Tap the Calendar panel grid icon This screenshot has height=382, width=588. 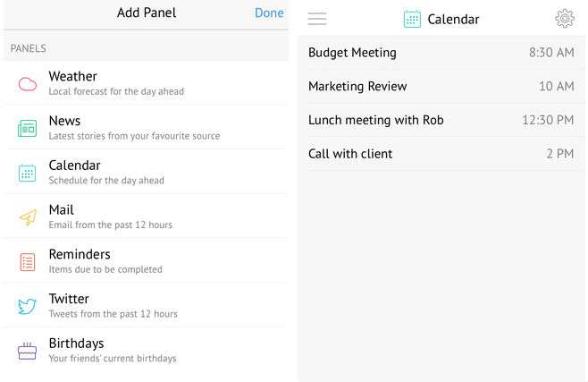pyautogui.click(x=28, y=173)
